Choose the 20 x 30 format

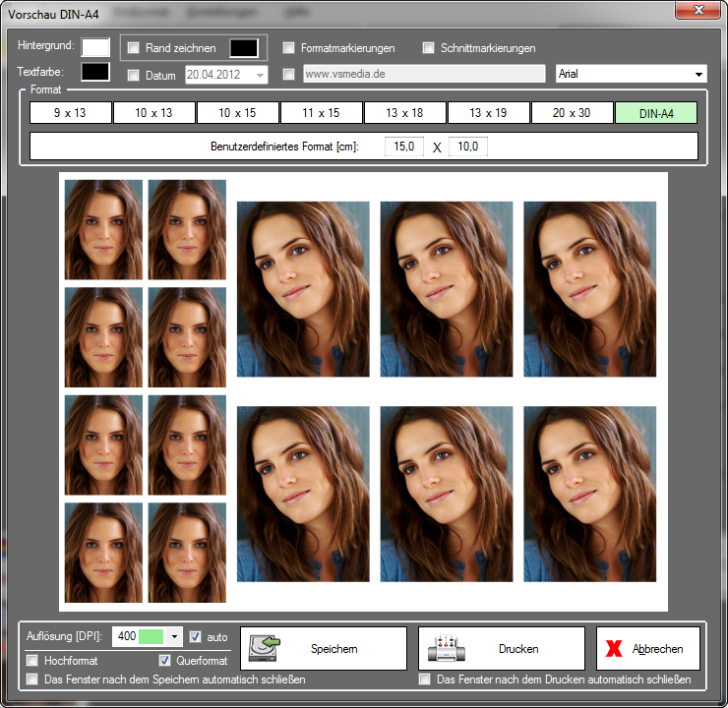[572, 113]
